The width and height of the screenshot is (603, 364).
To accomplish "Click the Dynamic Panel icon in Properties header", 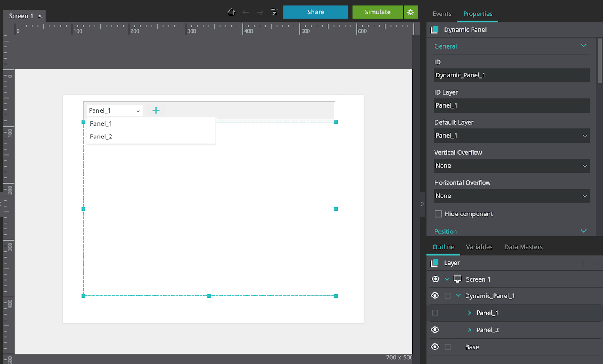I will [435, 30].
